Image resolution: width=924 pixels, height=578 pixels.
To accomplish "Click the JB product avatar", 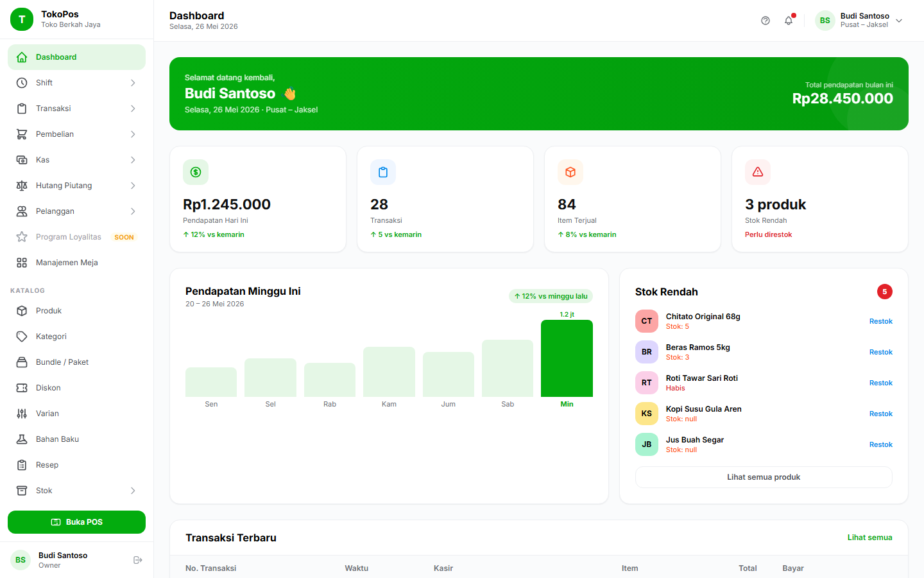I will (x=647, y=444).
